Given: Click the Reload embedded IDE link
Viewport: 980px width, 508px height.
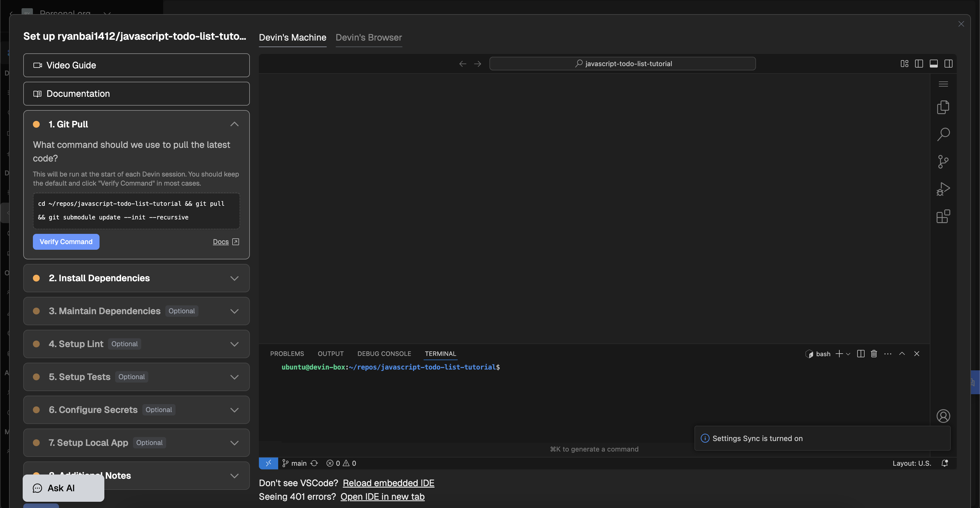Looking at the screenshot, I should pyautogui.click(x=388, y=483).
